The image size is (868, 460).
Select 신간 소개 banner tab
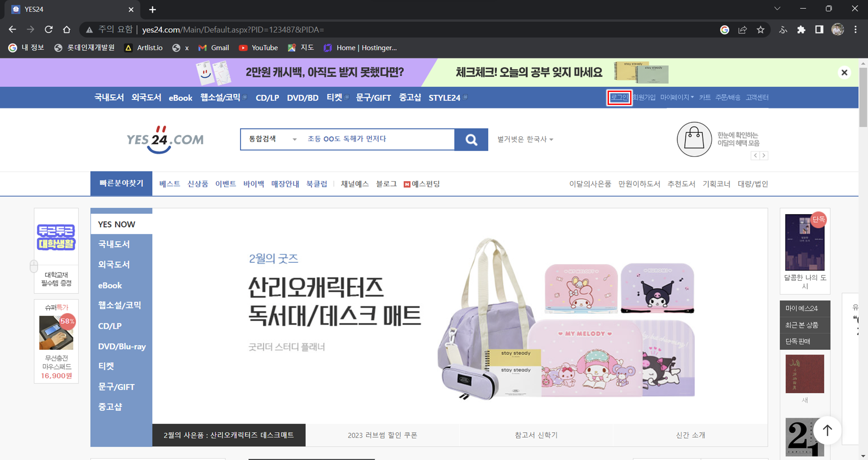(x=690, y=435)
